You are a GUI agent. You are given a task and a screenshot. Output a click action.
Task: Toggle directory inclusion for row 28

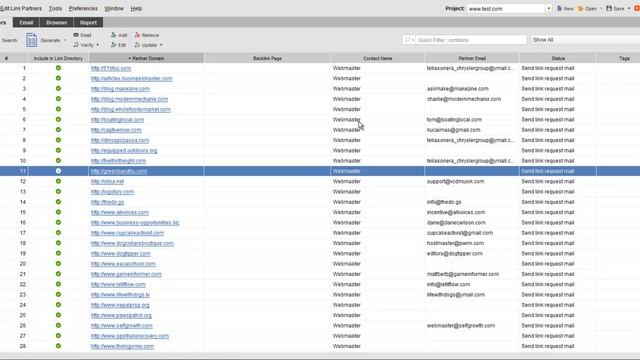tap(58, 346)
